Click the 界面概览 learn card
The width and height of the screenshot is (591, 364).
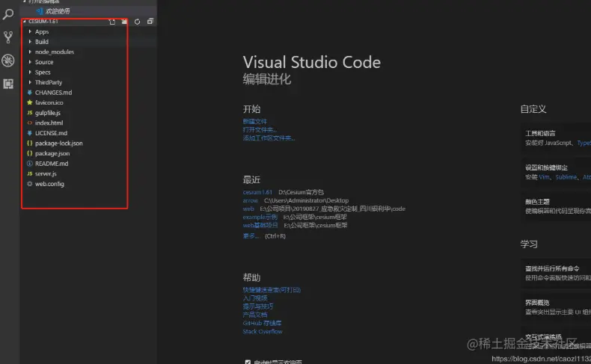click(x=556, y=307)
